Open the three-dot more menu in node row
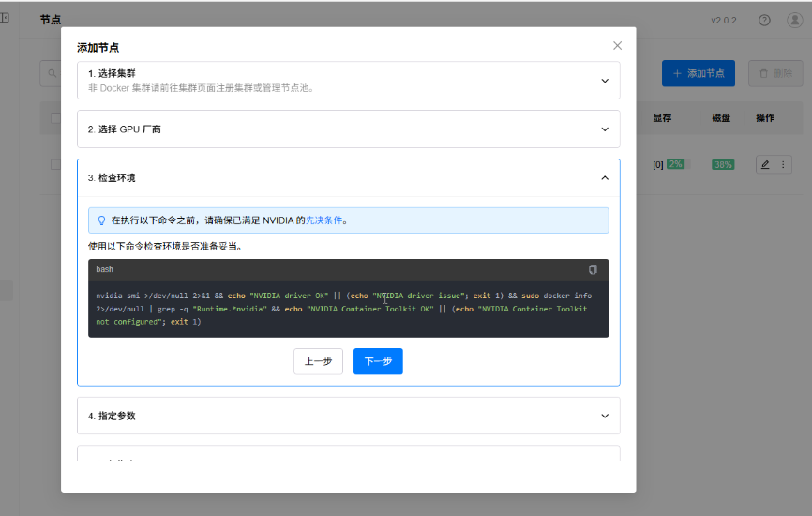Screen dimensions: 812x516 tap(783, 165)
